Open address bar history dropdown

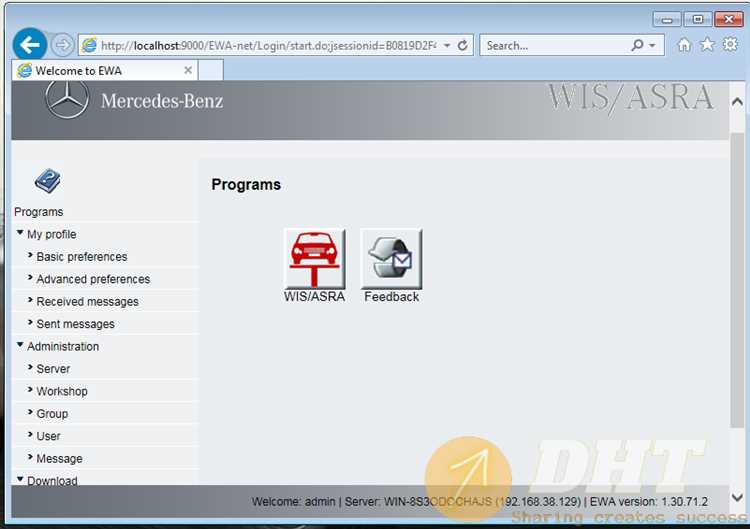click(x=447, y=45)
